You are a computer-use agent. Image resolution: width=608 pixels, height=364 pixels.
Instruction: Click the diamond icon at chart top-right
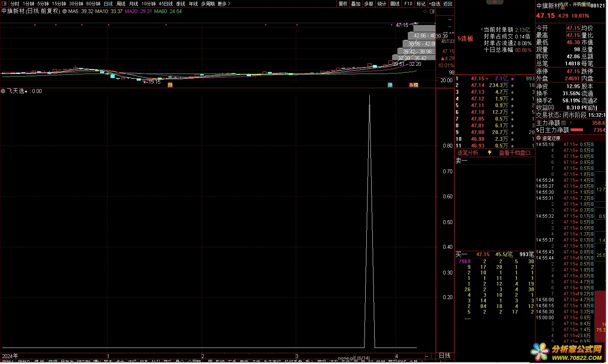point(425,11)
